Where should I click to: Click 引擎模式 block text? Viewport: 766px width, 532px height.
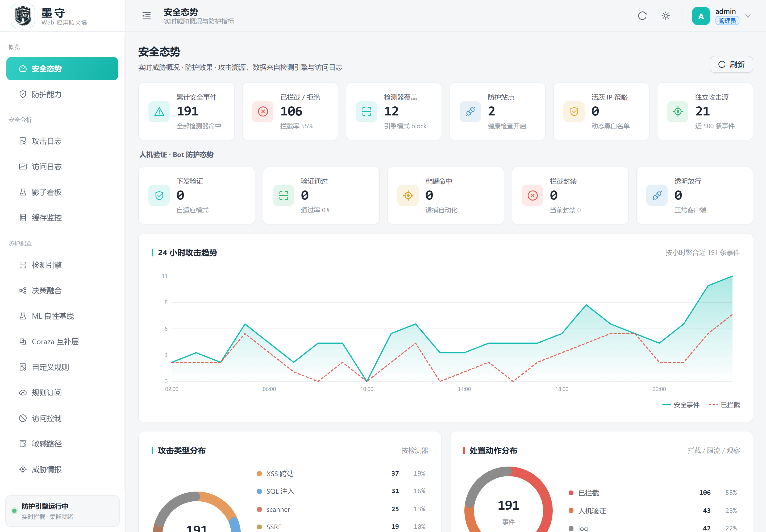(405, 126)
